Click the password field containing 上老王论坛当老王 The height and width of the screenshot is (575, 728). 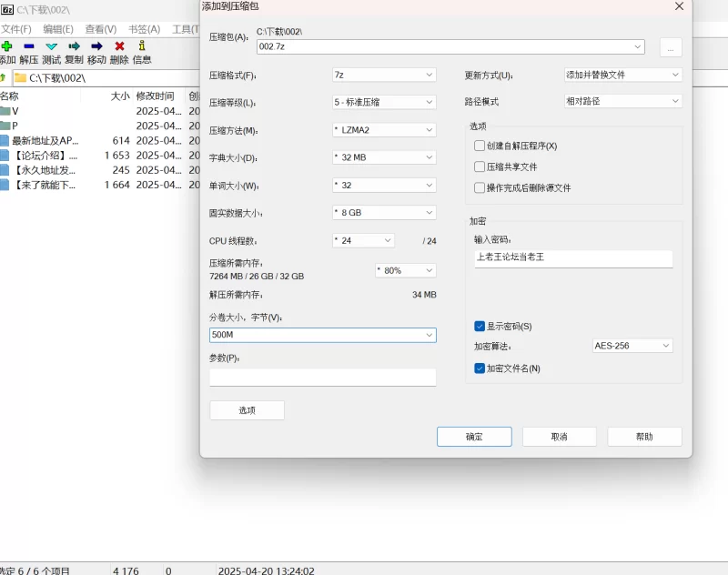tap(573, 258)
